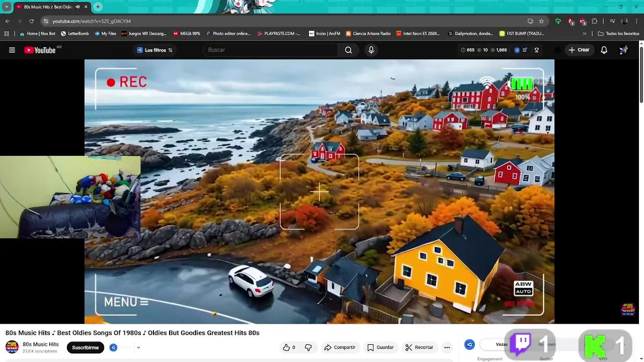Reload the page in the browser
The image size is (644, 362).
31,21
